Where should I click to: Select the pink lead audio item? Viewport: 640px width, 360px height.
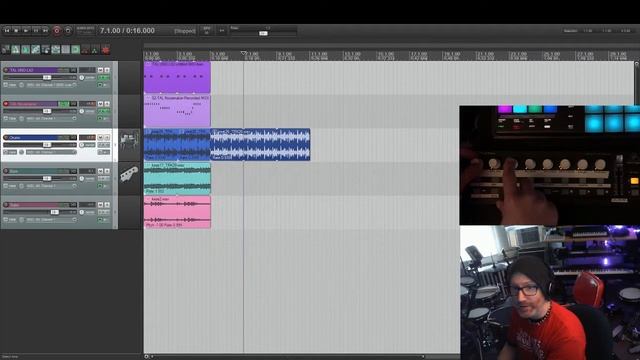(x=177, y=212)
